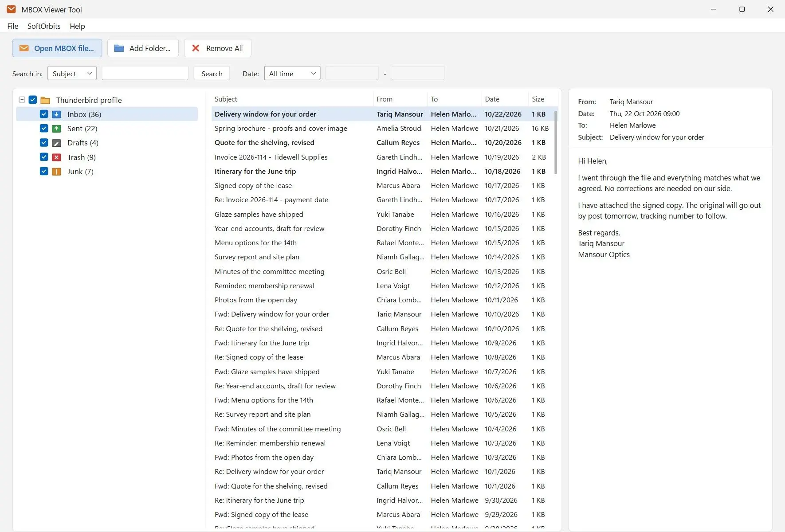Click the MBOX Viewer Tool app icon
Viewport: 785px width, 532px height.
pos(11,9)
